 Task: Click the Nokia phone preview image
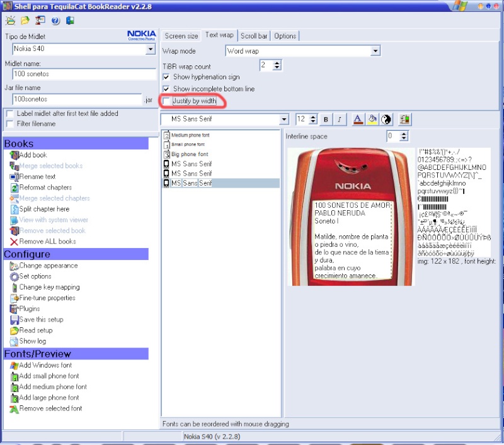click(x=351, y=217)
